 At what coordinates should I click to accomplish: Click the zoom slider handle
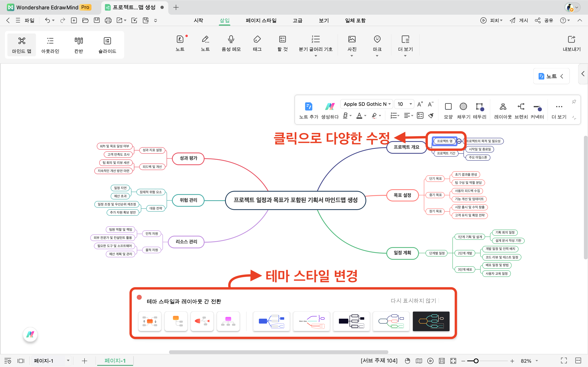point(476,361)
